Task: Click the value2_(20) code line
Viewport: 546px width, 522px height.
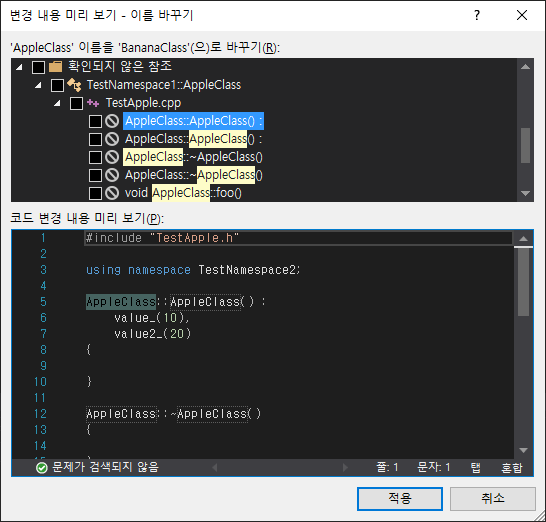Action: 153,334
